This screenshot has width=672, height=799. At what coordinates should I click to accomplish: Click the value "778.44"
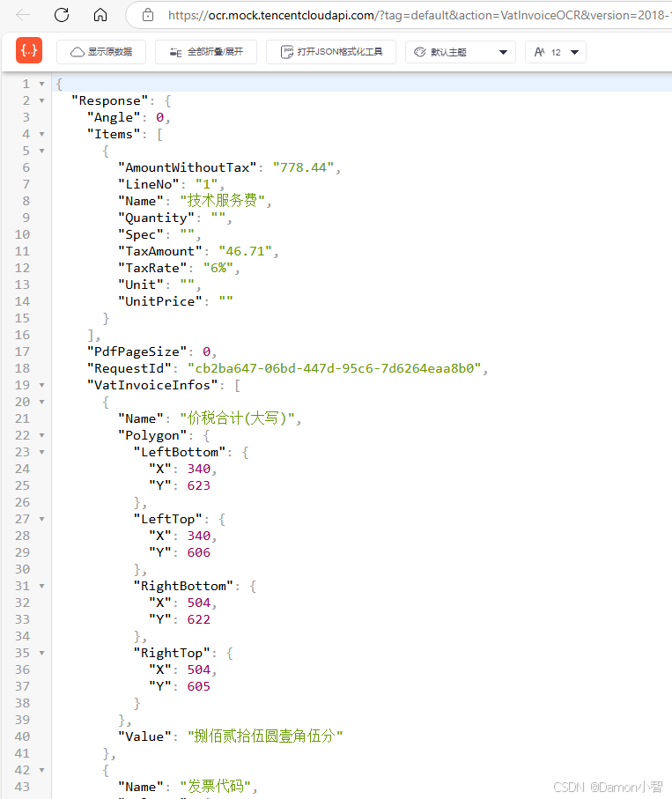point(304,167)
